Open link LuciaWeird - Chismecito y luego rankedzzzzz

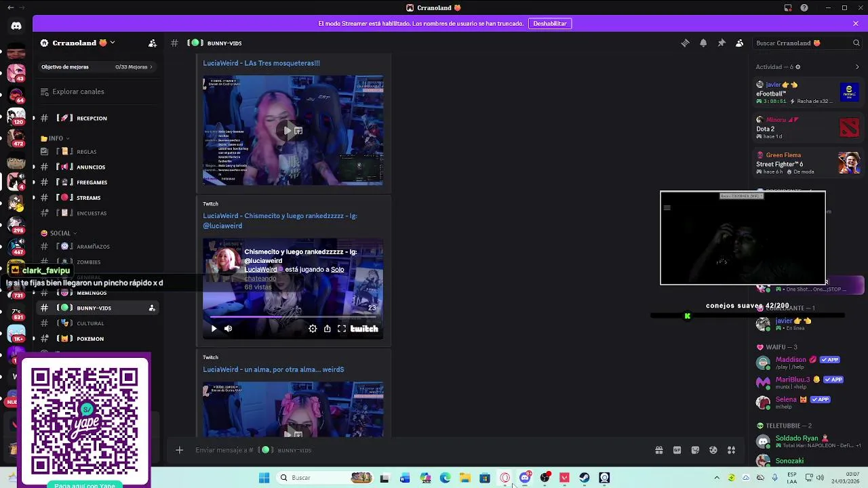click(280, 221)
